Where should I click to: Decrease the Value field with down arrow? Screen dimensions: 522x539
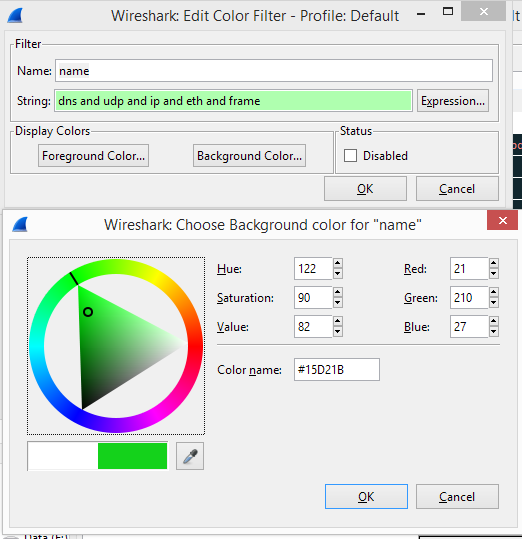click(338, 331)
